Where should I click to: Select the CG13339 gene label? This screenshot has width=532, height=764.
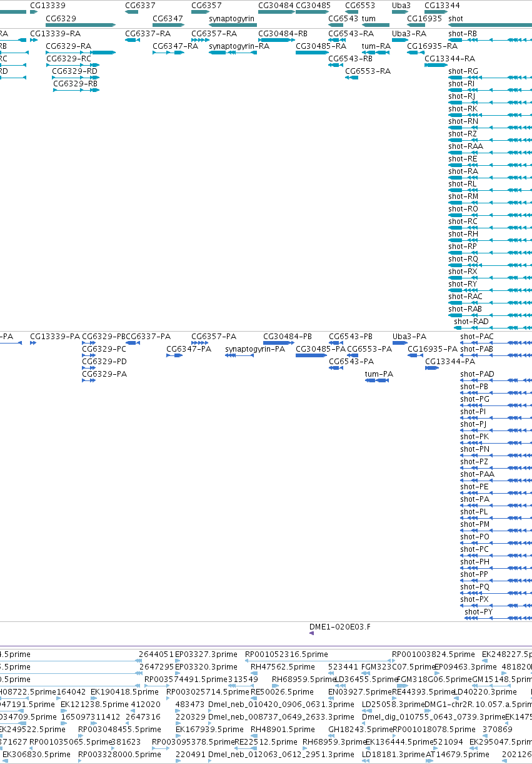48,6
